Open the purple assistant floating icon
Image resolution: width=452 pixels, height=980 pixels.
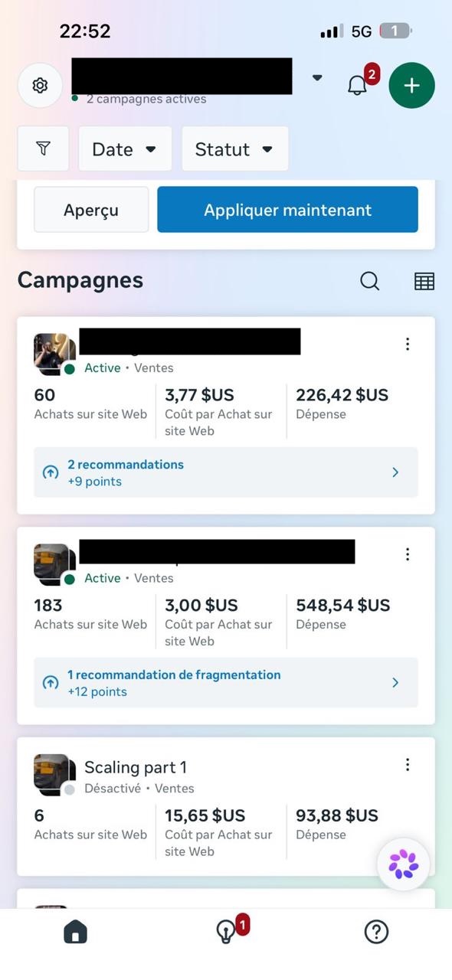click(404, 864)
